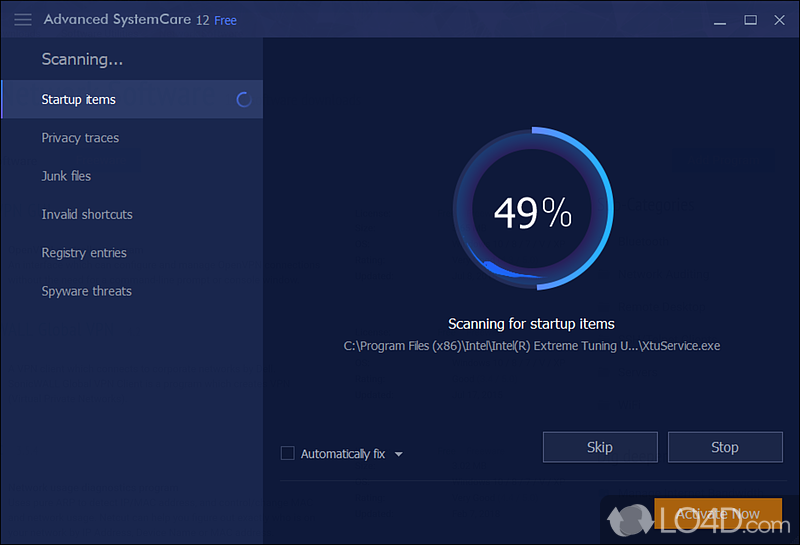Click the 49% circular progress indicator

tap(533, 209)
